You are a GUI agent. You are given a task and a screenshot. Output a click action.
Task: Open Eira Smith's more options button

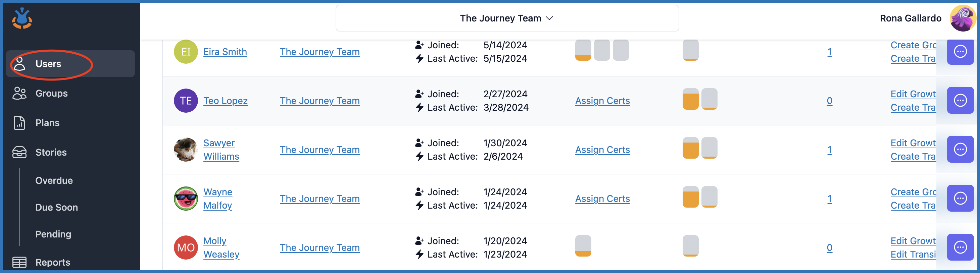tap(960, 52)
